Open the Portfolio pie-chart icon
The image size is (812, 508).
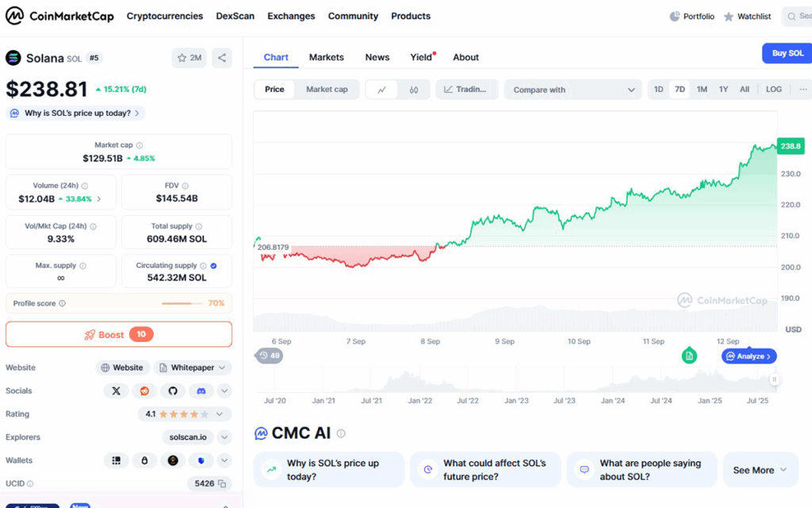(674, 17)
